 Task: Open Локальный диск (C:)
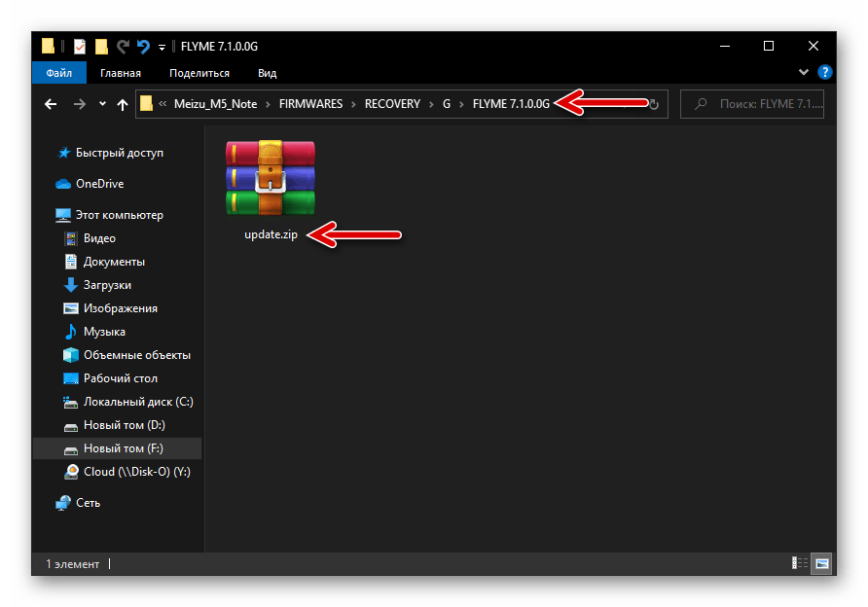click(x=138, y=402)
